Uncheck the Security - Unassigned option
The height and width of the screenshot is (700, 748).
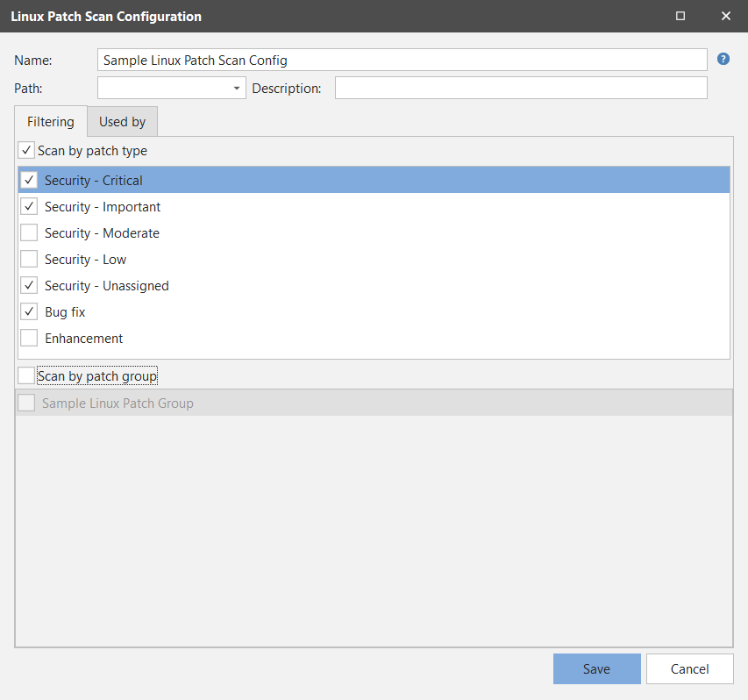(29, 285)
